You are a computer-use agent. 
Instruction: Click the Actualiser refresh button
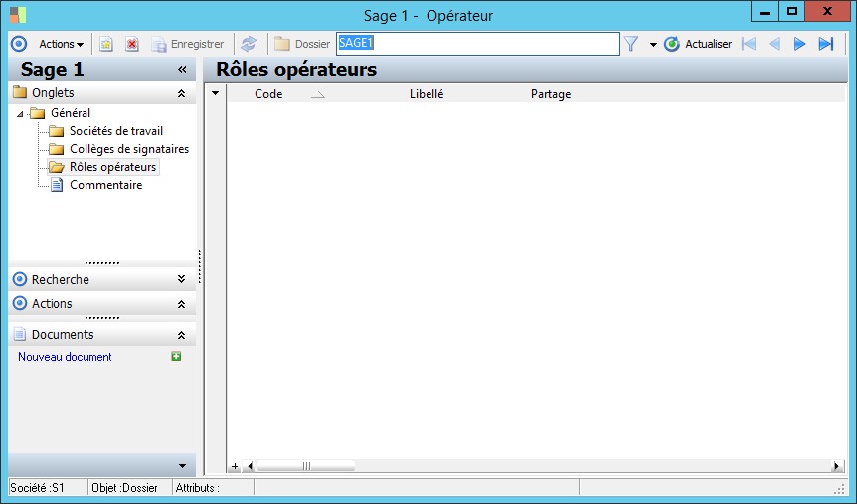pos(698,44)
